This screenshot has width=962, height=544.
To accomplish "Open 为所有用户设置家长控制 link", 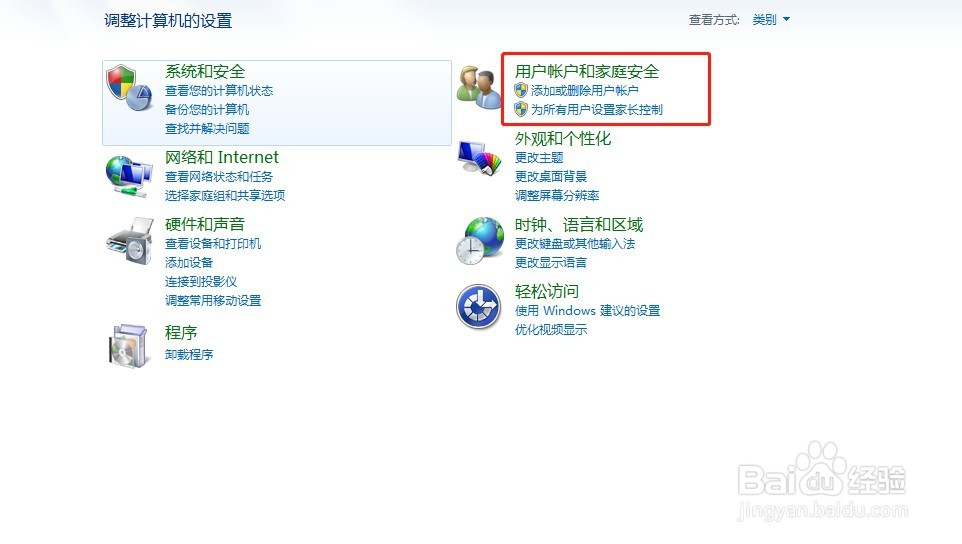I will (x=596, y=110).
